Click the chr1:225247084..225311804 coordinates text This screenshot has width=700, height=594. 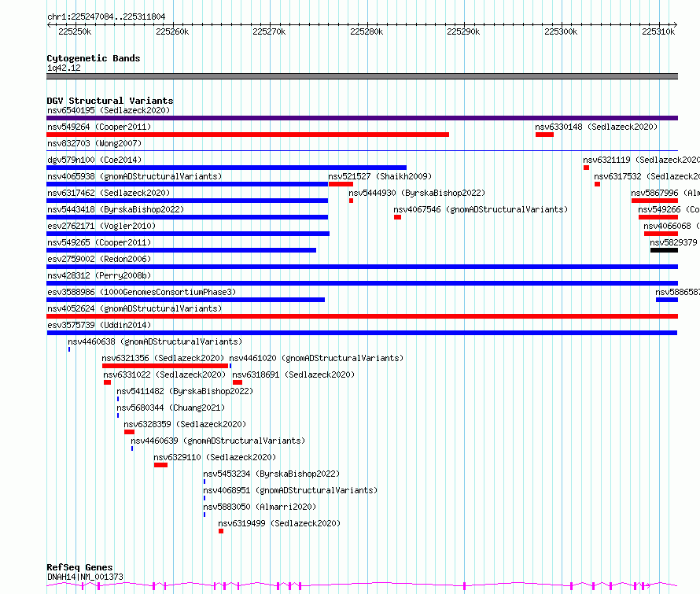(106, 17)
